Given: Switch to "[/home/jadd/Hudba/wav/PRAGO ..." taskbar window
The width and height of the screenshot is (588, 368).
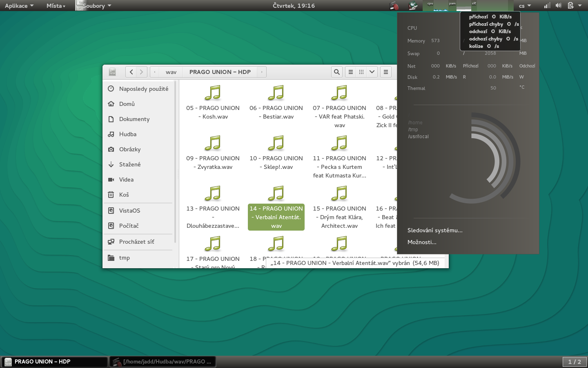Looking at the screenshot, I should point(163,361).
